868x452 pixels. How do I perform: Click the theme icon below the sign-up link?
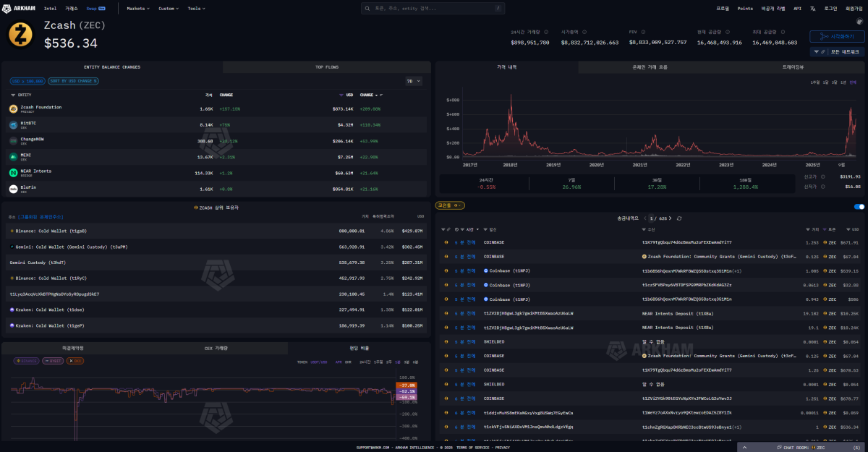(x=859, y=22)
